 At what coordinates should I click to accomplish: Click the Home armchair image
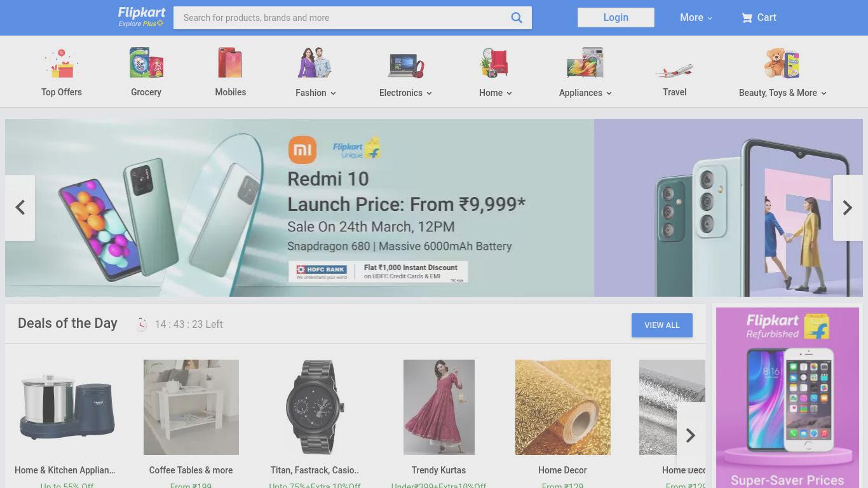(495, 63)
